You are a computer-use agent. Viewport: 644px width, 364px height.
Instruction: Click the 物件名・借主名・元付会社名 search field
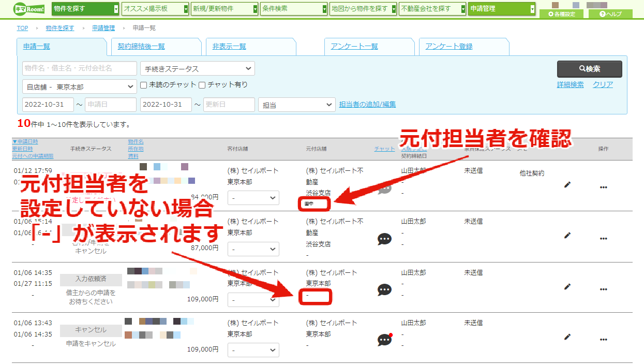tap(80, 68)
